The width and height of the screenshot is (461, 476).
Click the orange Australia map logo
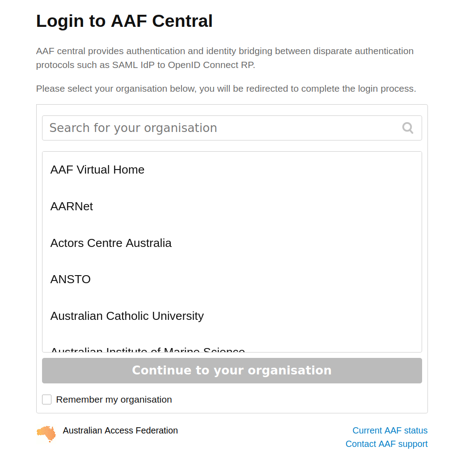click(46, 434)
